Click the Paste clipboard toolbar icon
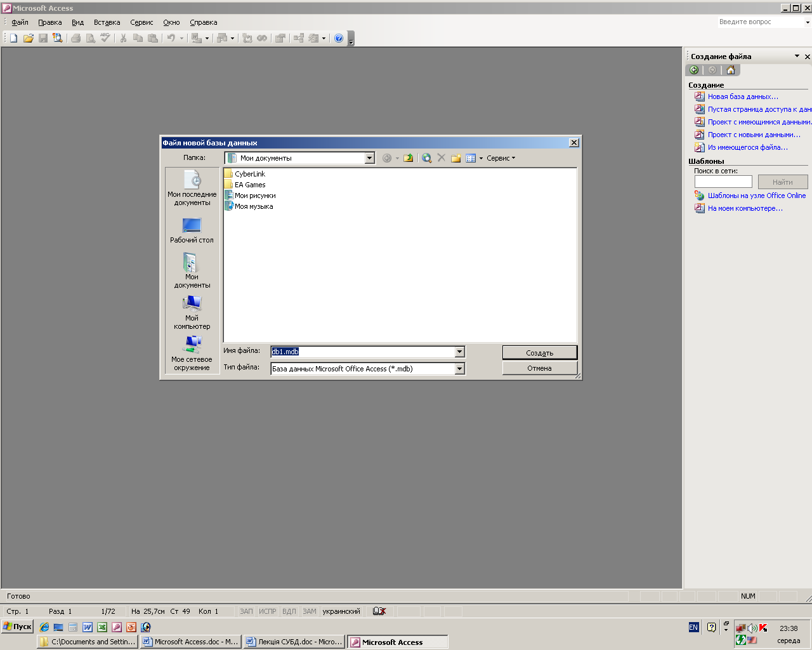812x650 pixels. coord(153,38)
